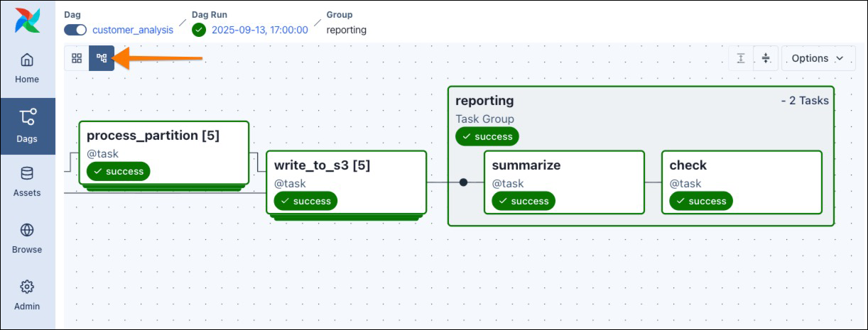
Task: Click the expand all task groups icon
Action: (x=741, y=58)
